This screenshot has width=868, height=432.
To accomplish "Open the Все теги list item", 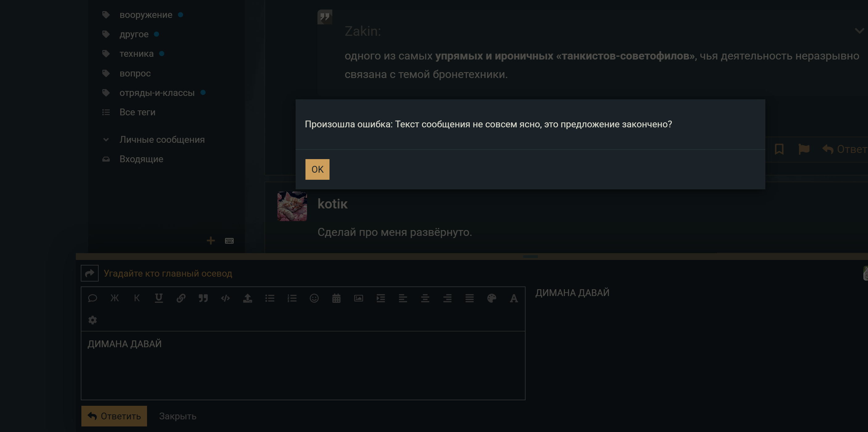I will [137, 112].
